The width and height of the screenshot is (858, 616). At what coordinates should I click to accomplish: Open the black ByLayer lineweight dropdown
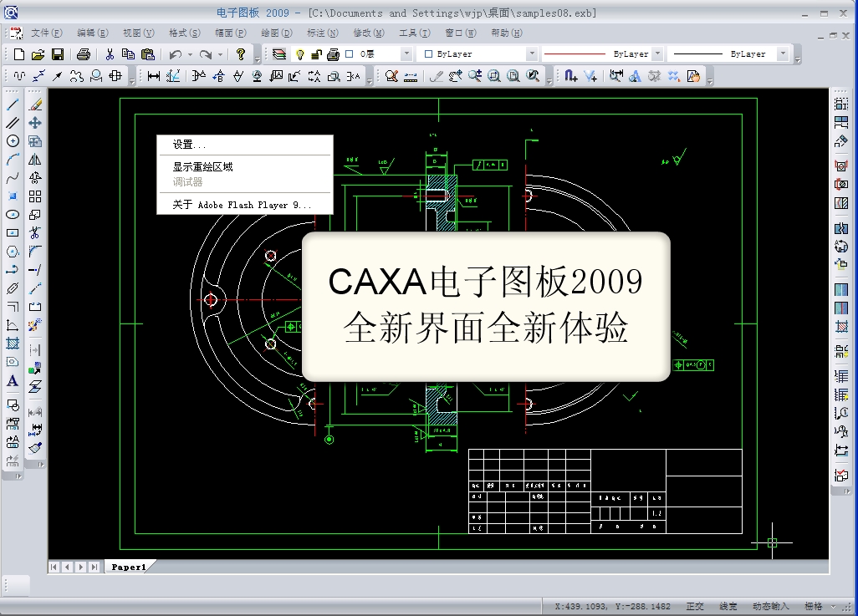(783, 54)
